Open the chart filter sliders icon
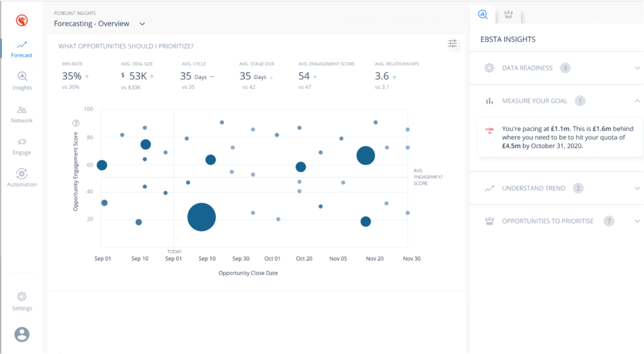Image resolution: width=644 pixels, height=354 pixels. click(x=452, y=44)
